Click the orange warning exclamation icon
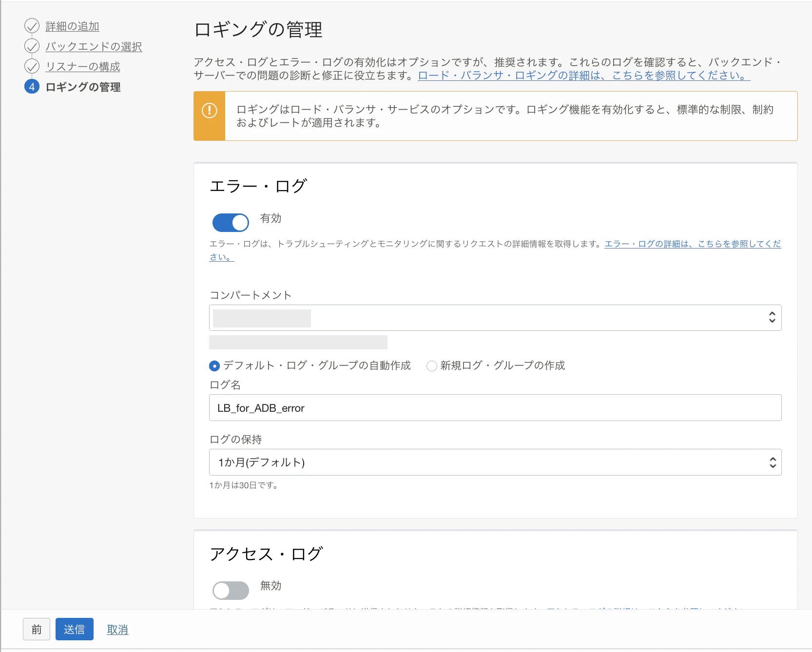 coord(210,110)
